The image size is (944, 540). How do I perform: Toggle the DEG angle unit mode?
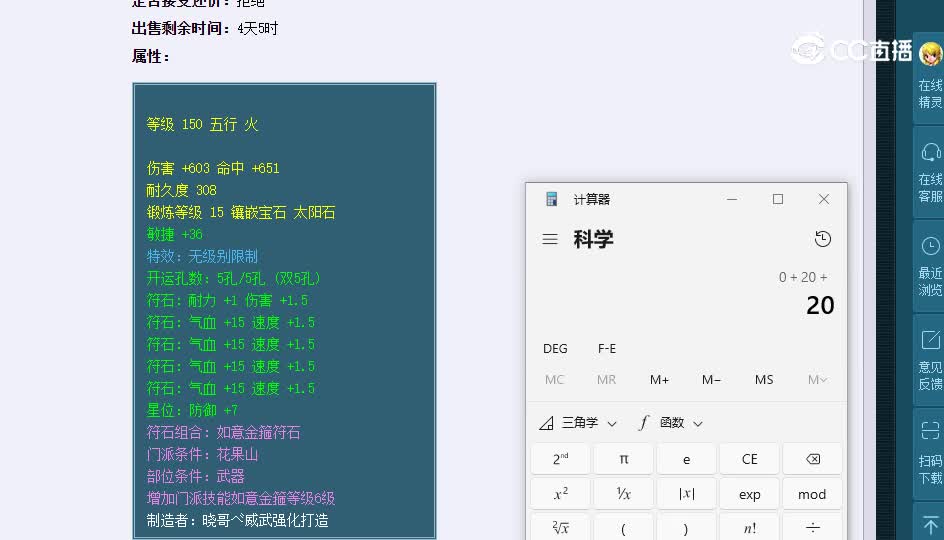(555, 348)
